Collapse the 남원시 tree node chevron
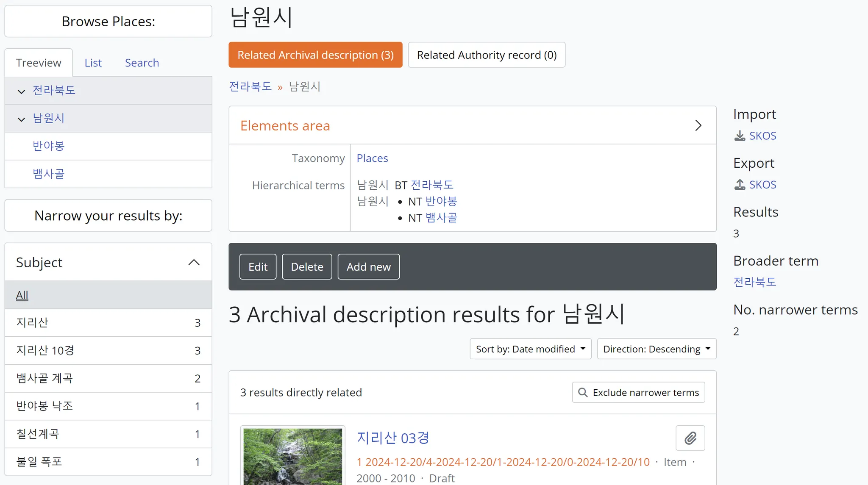This screenshot has height=485, width=868. tap(22, 119)
